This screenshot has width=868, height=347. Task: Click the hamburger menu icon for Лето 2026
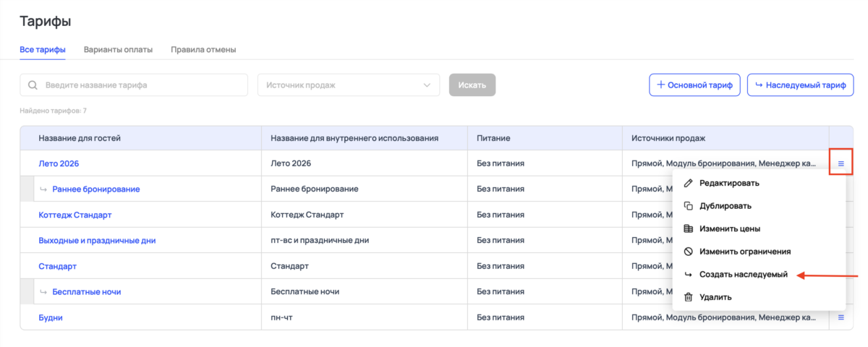841,163
